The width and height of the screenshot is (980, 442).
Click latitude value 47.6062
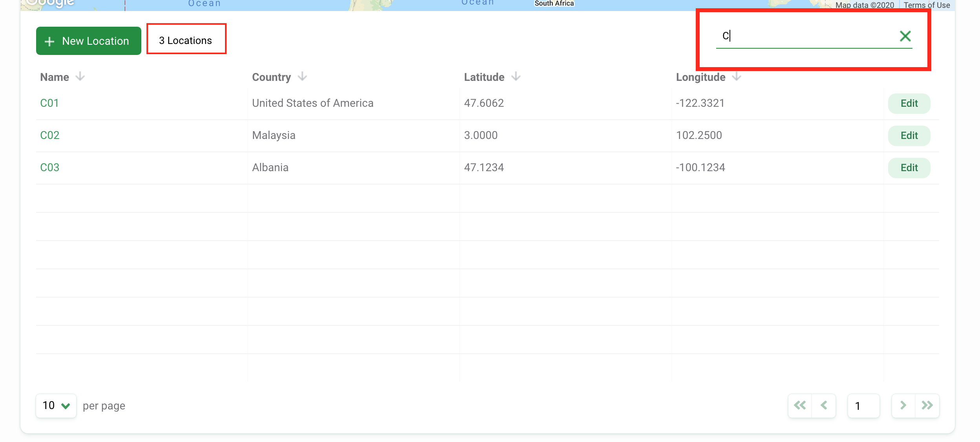(x=484, y=103)
